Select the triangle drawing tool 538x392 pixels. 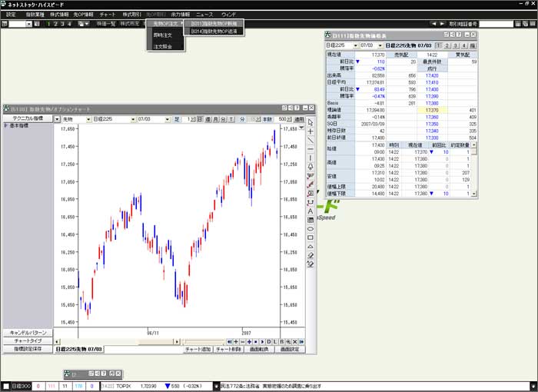point(311,247)
